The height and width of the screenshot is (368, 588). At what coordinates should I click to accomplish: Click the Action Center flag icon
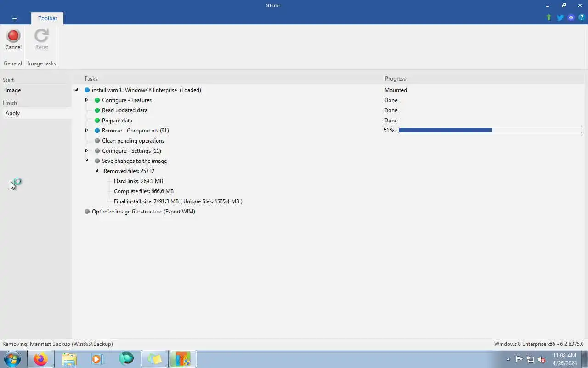pyautogui.click(x=519, y=359)
